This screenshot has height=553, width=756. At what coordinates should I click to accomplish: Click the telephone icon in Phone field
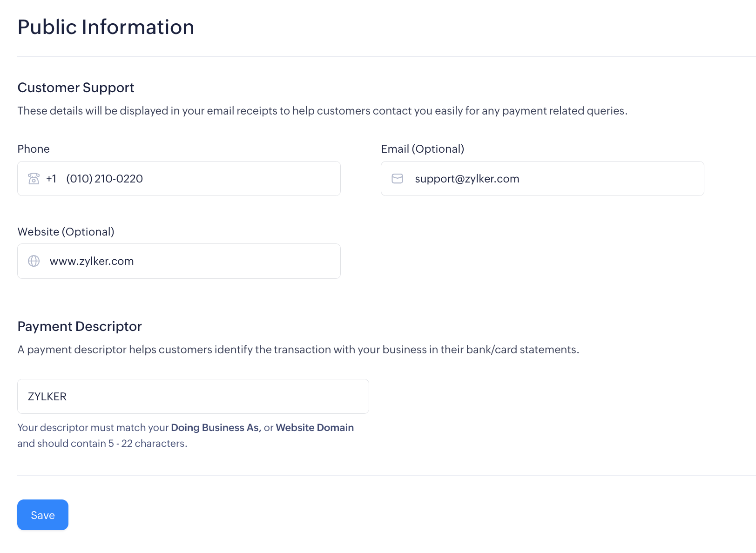pyautogui.click(x=34, y=179)
